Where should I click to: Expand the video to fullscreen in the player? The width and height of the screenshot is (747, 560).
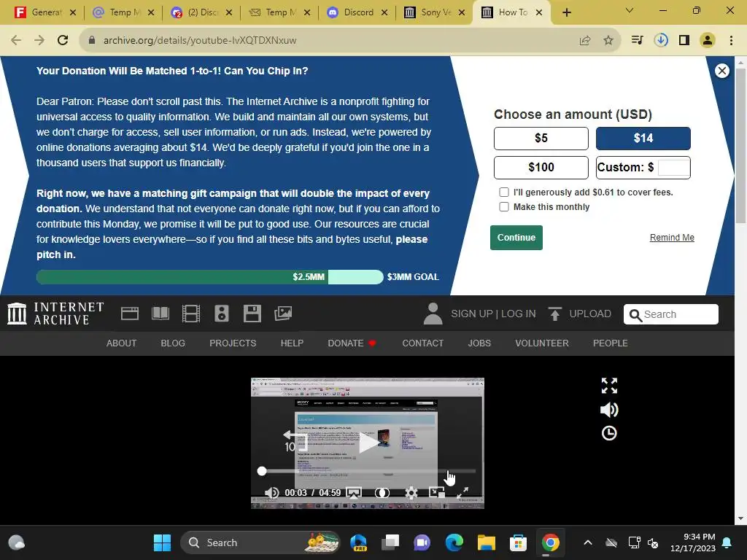pyautogui.click(x=462, y=492)
